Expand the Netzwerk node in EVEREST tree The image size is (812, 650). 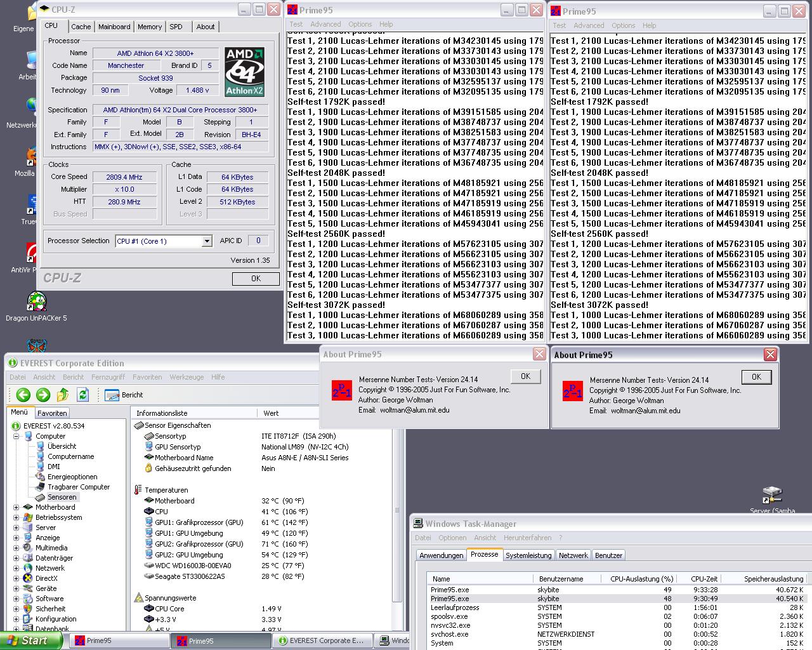(x=16, y=568)
